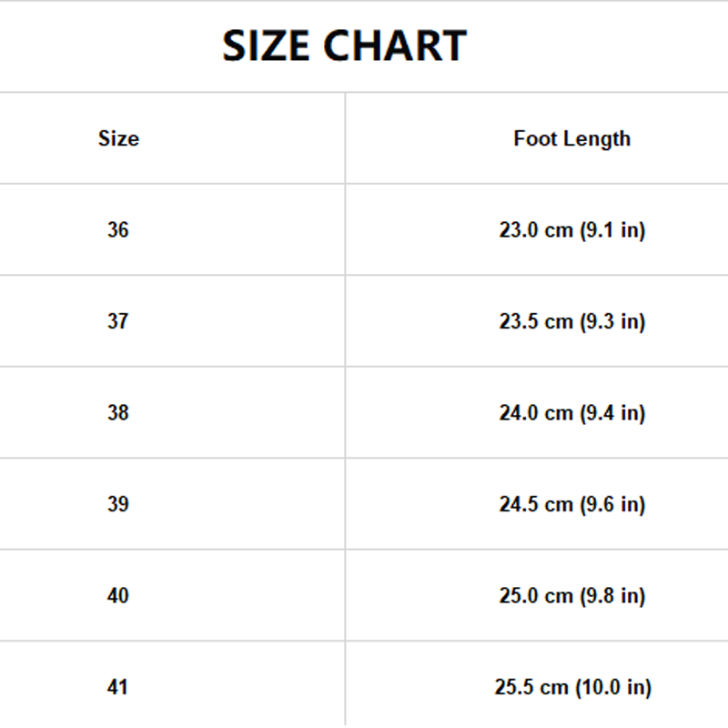Image resolution: width=728 pixels, height=728 pixels.
Task: Click size 37 cell
Action: (x=118, y=321)
